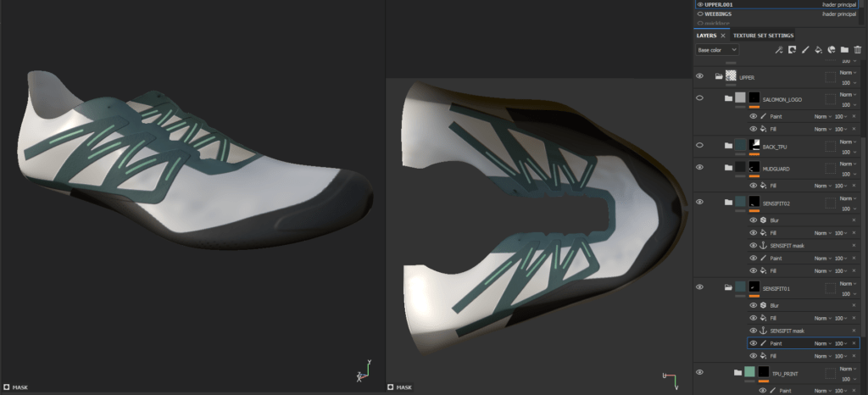This screenshot has width=868, height=395.
Task: Open blending mode dropdown for UPPER folder
Action: click(848, 72)
